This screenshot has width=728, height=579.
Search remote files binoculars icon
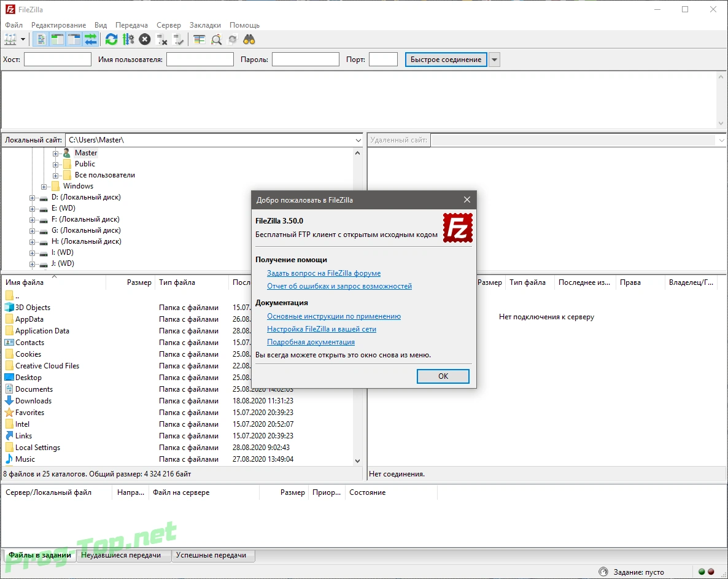coord(249,39)
